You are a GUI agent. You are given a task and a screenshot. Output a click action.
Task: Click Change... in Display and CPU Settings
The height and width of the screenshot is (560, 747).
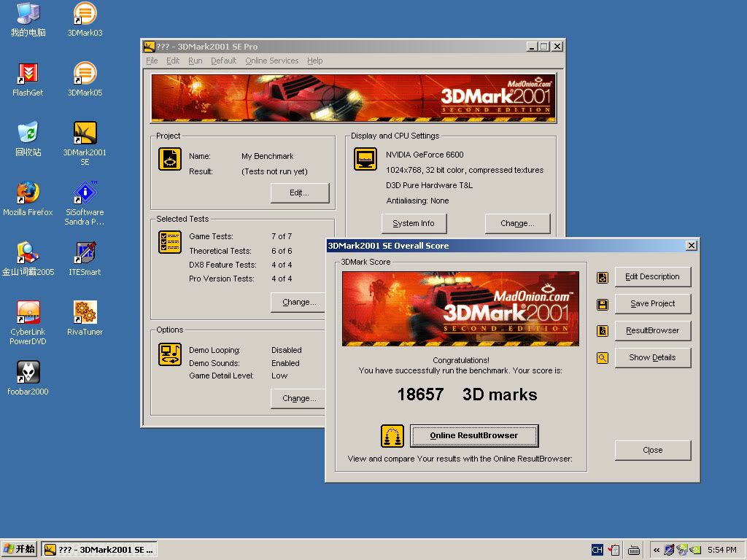tap(517, 223)
